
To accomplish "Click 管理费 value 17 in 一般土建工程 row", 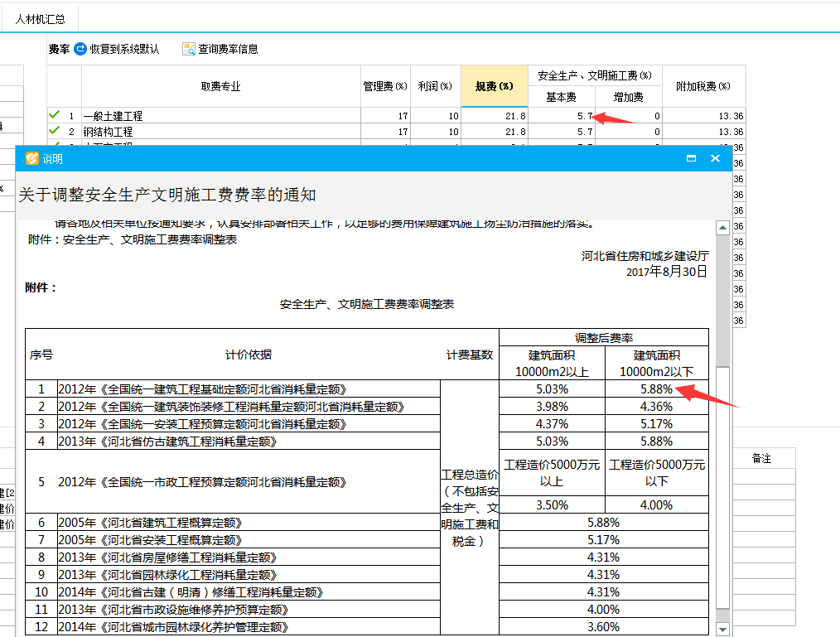I will (x=385, y=116).
